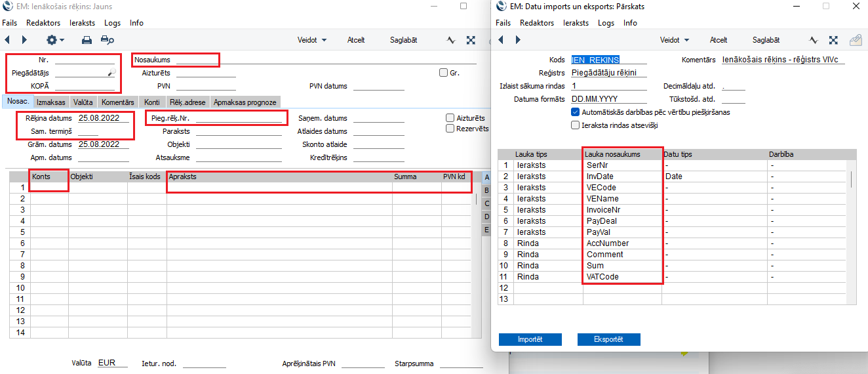Enable the Ieraksta rindas atsevišķi checkbox

[576, 125]
